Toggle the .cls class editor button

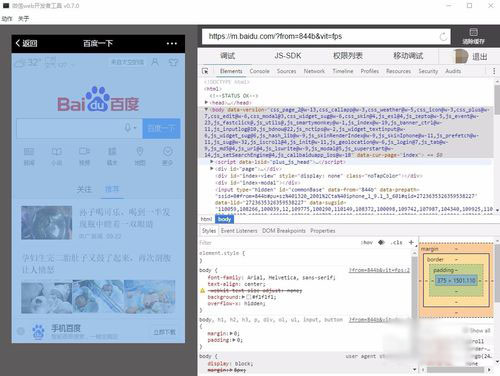[396, 242]
